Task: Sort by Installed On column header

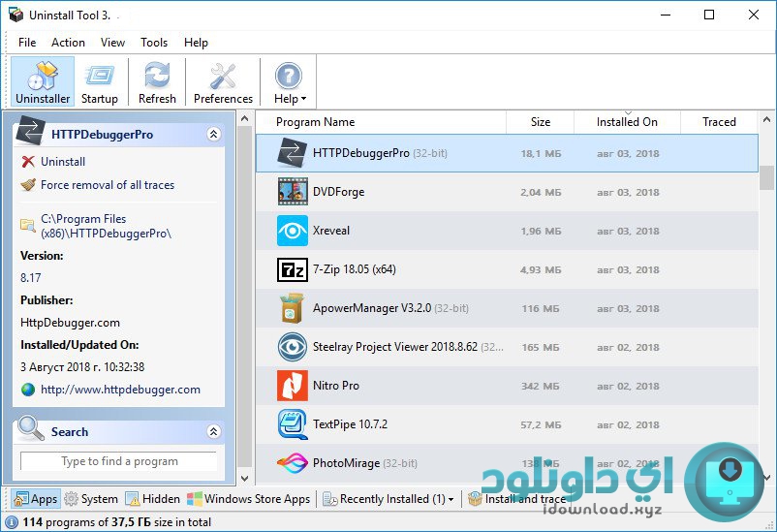Action: (x=627, y=122)
